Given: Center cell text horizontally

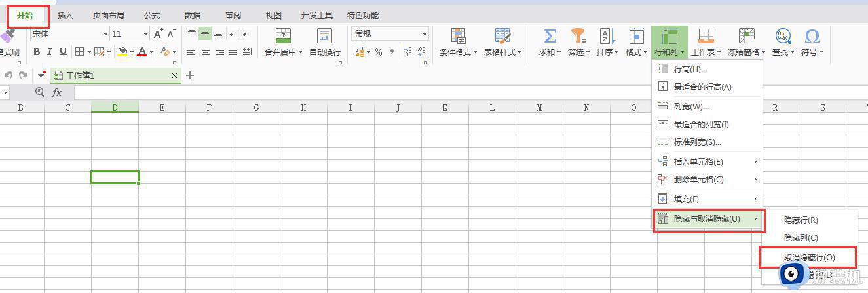Looking at the screenshot, I should [205, 52].
